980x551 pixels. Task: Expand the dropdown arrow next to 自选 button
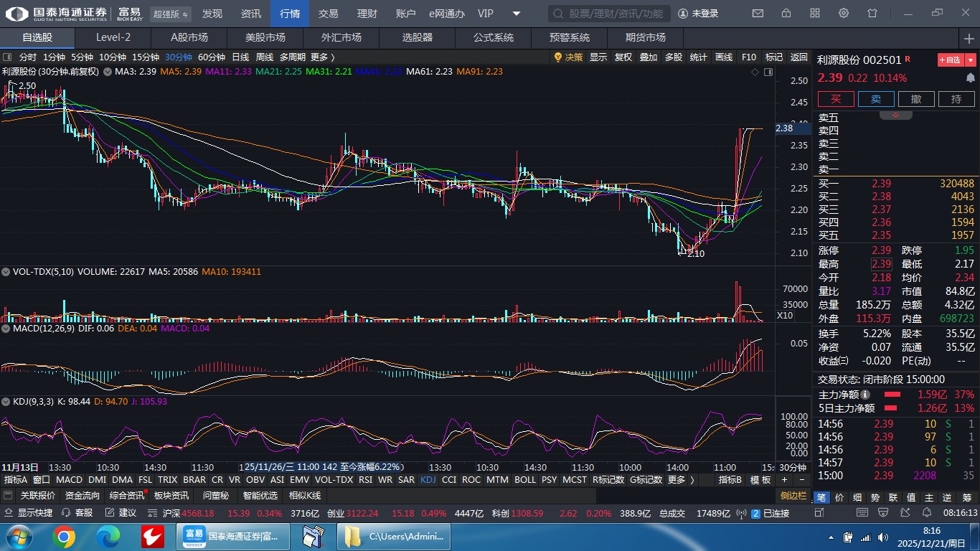[971, 60]
